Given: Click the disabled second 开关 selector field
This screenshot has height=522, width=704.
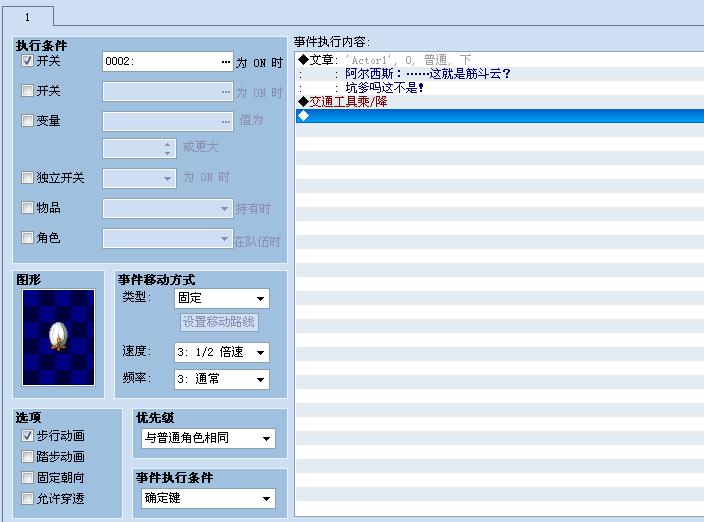Looking at the screenshot, I should pyautogui.click(x=168, y=92).
